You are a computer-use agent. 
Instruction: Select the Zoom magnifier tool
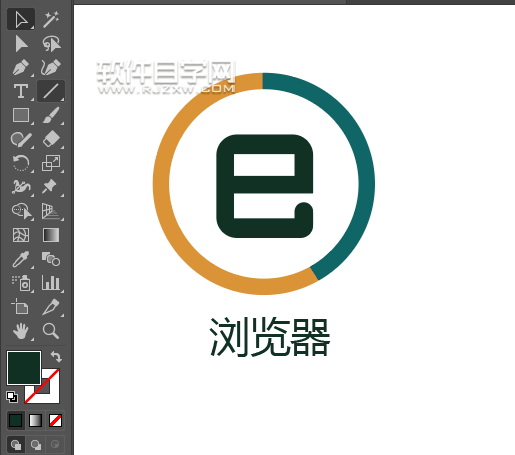click(x=51, y=331)
